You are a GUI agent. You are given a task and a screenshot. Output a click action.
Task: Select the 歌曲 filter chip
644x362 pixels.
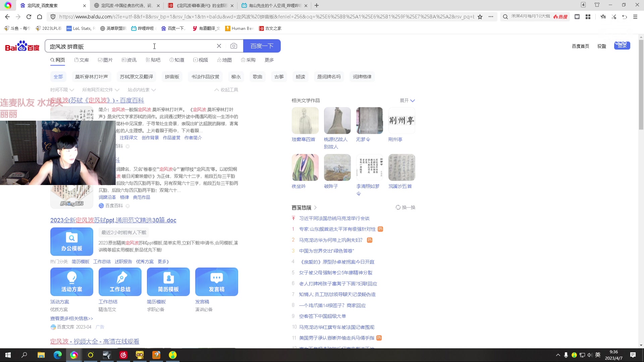pos(258,77)
